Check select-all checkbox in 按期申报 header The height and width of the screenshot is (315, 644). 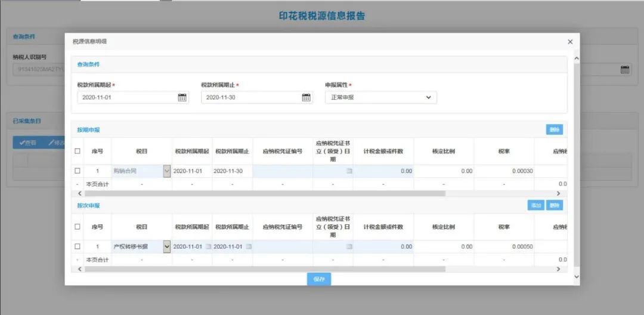(78, 151)
